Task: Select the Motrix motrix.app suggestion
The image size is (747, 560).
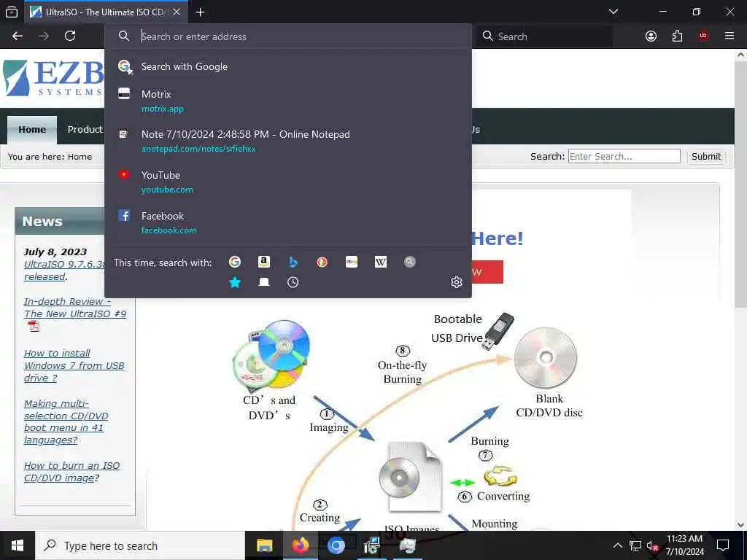Action: tap(287, 101)
